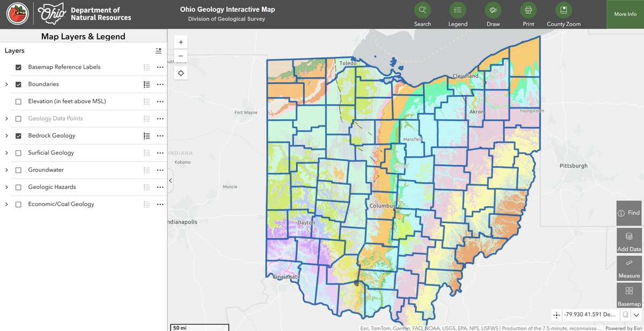
Task: Click the Columbus label on map
Action: click(383, 206)
